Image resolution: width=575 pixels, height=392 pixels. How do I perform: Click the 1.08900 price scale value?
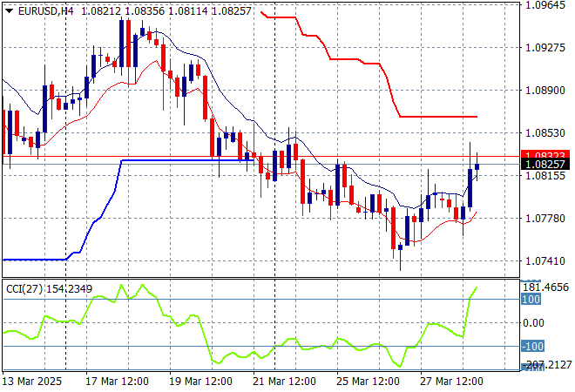(x=545, y=91)
